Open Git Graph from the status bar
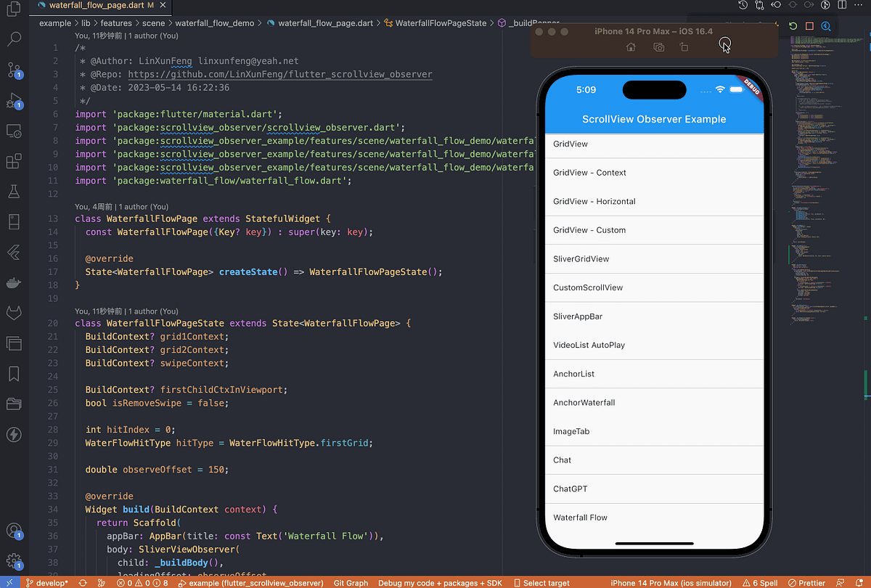The image size is (871, 588). click(x=351, y=582)
